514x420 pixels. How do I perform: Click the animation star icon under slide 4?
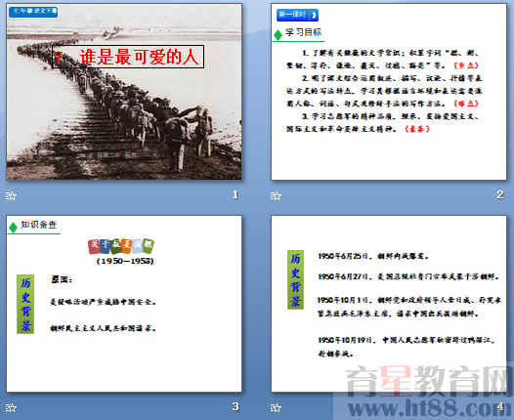[x=276, y=407]
